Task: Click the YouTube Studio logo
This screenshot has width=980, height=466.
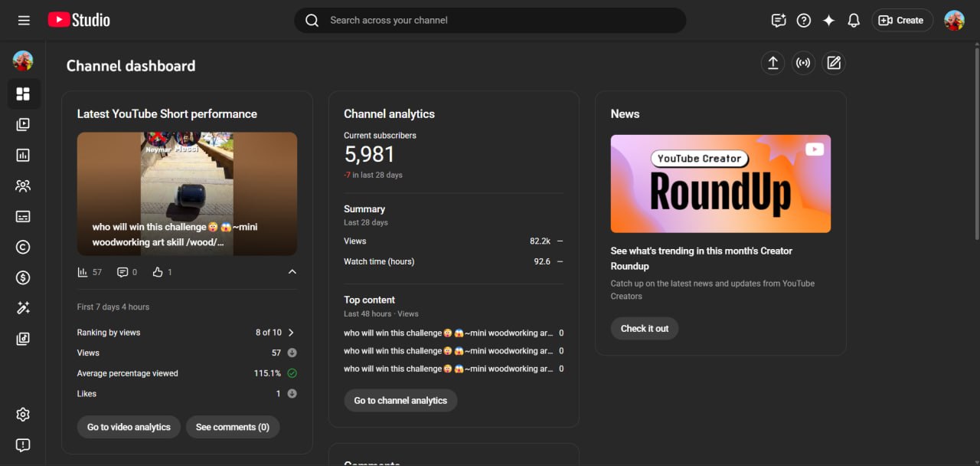Action: coord(79,20)
